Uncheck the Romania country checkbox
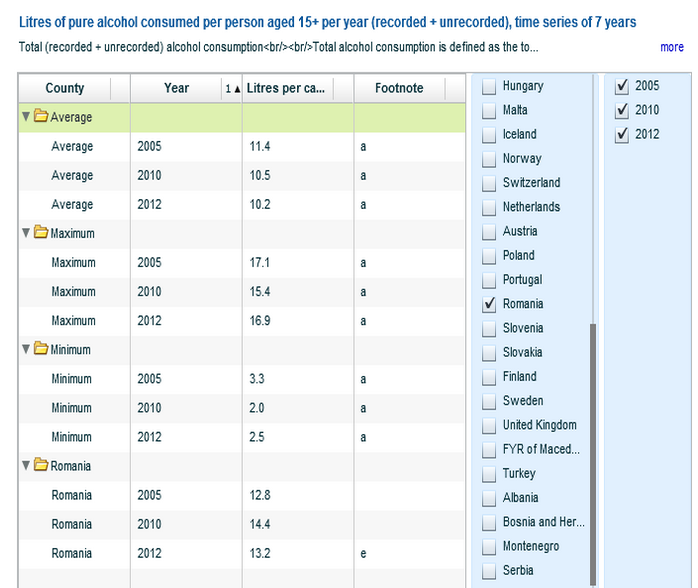The image size is (698, 588). coord(489,304)
